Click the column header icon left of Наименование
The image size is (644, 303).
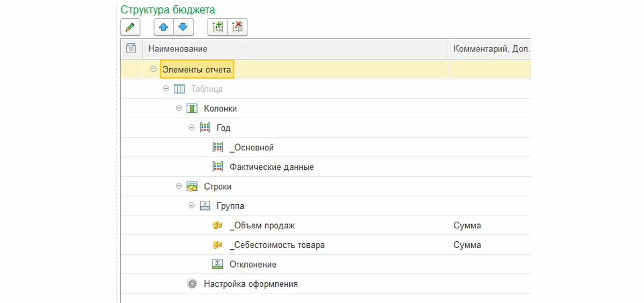pos(131,49)
